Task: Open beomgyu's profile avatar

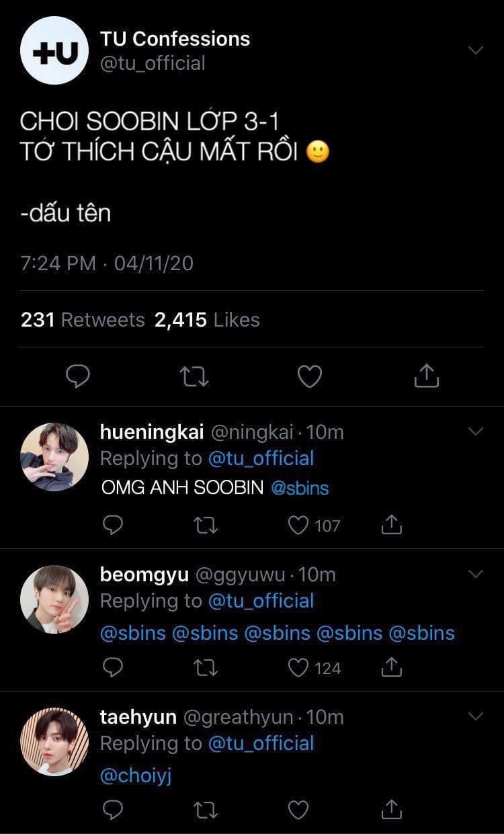Action: click(54, 599)
